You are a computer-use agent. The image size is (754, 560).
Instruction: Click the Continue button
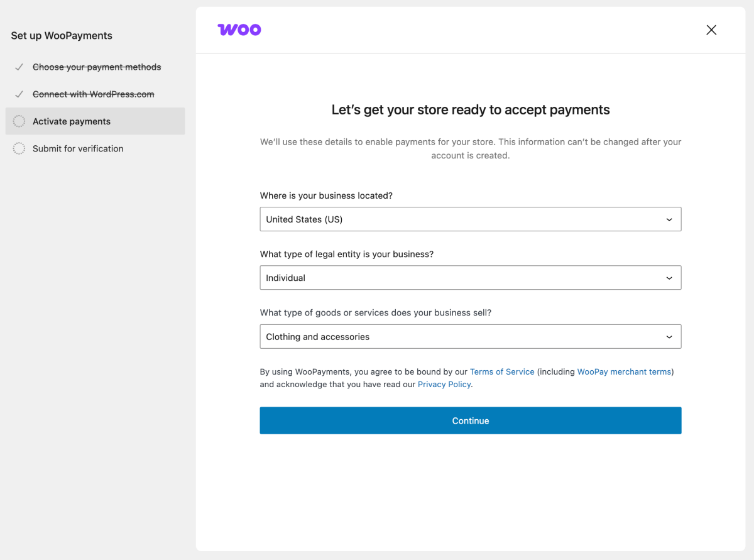470,420
